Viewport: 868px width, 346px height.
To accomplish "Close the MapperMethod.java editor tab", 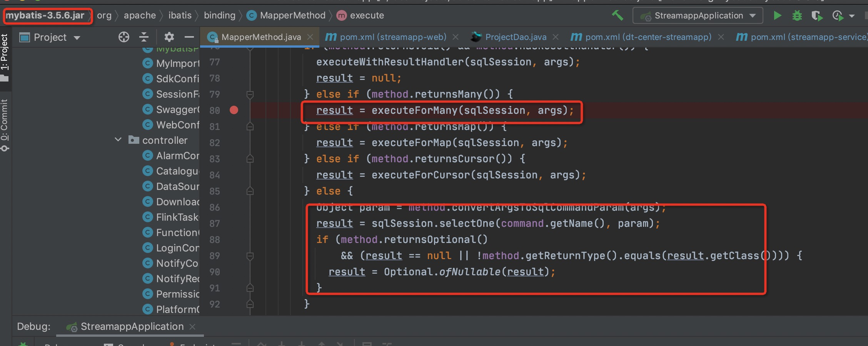I will coord(310,37).
